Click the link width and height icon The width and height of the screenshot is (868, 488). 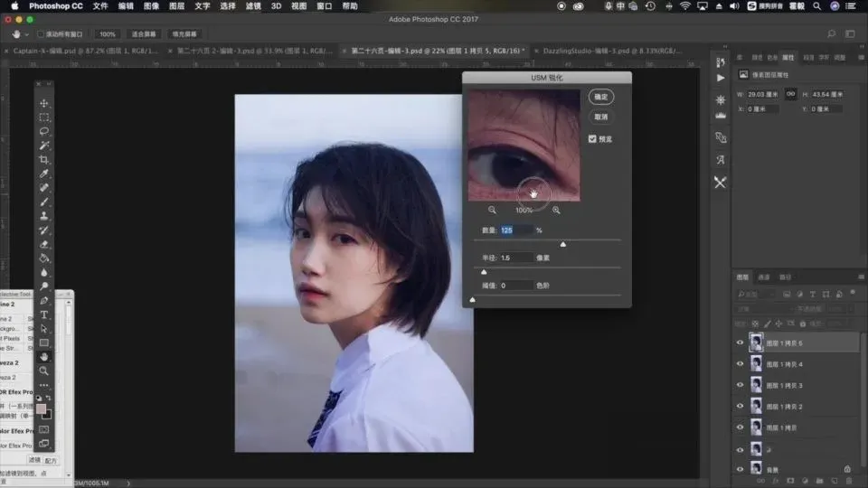pyautogui.click(x=789, y=94)
